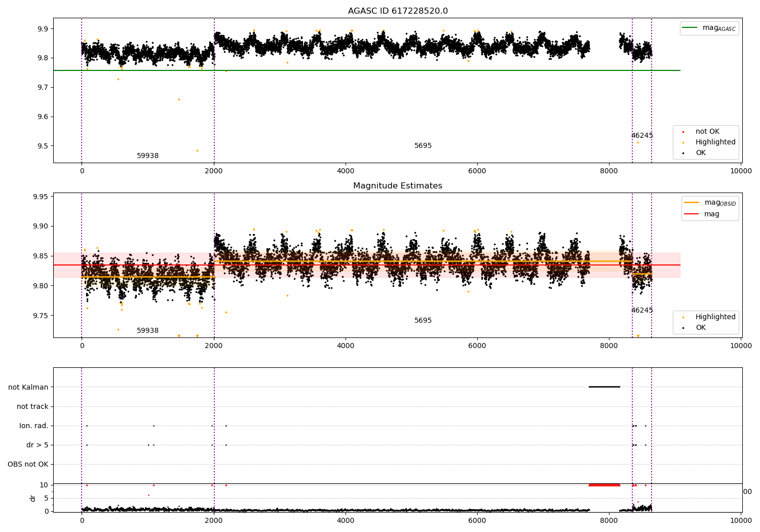
Task: Click the 9.5 y-axis tick of the top plot
Action: tap(43, 146)
